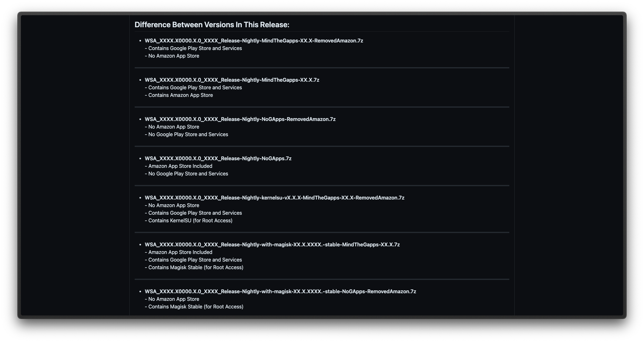Image resolution: width=644 pixels, height=342 pixels.
Task: Click the 'Contains Amazon App Store' line
Action: click(179, 95)
